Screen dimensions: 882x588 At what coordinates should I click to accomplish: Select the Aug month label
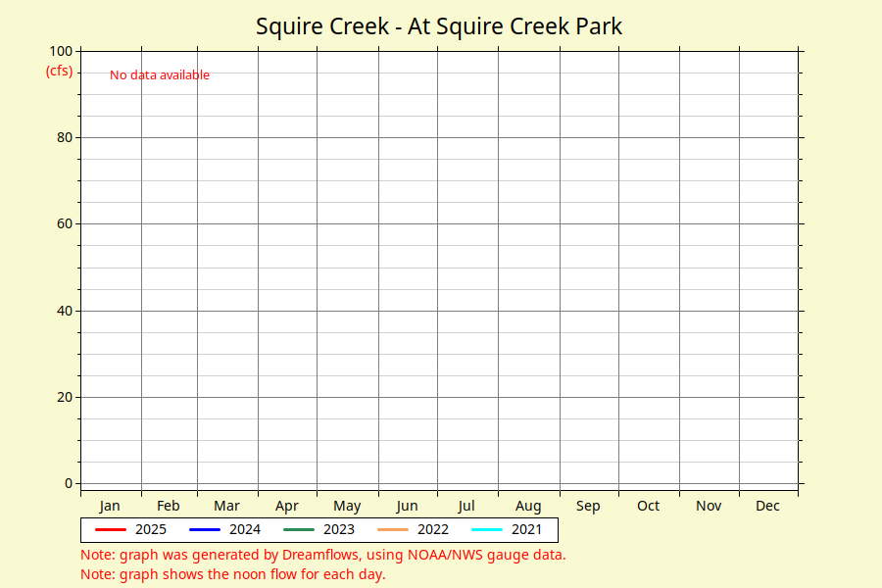pos(528,506)
